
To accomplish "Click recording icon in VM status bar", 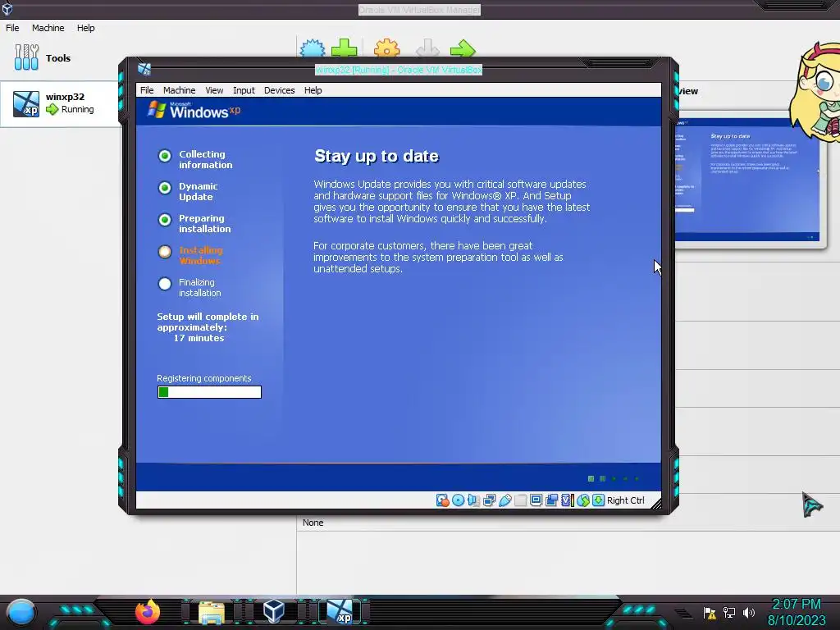I will (551, 500).
